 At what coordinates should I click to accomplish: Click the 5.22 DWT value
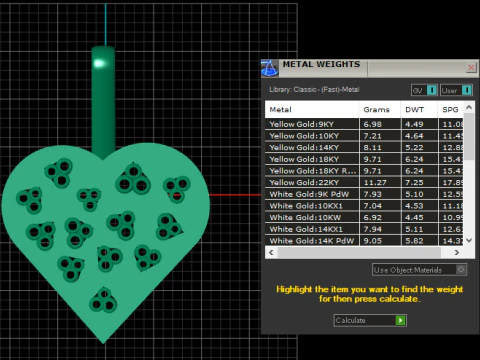click(x=414, y=148)
